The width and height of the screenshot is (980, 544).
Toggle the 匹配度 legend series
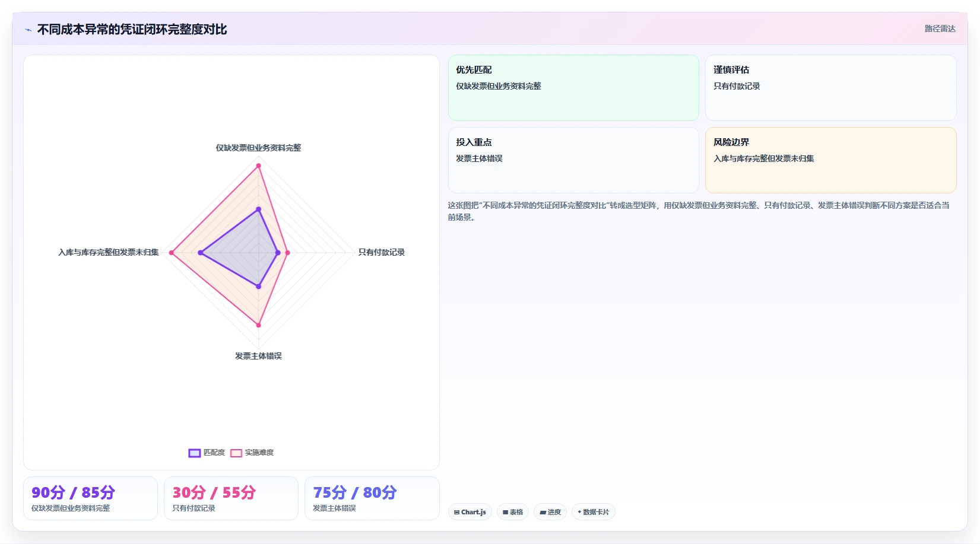(x=207, y=453)
